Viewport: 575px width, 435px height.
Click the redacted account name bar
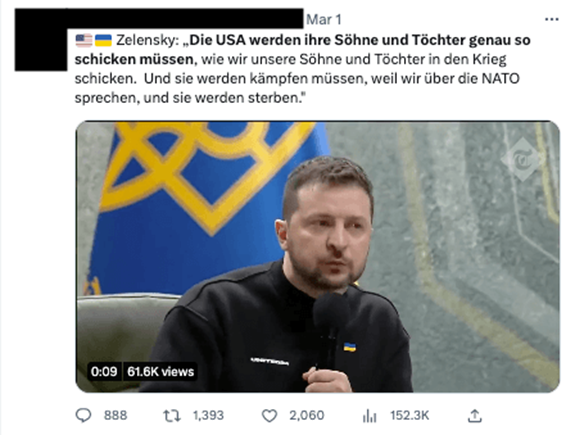click(x=185, y=18)
